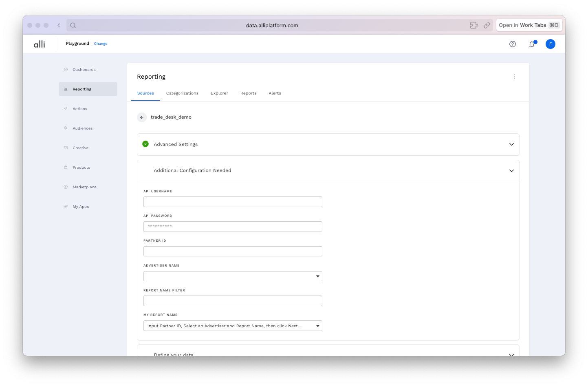588x386 pixels.
Task: Expand the Advanced Settings section
Action: click(511, 144)
